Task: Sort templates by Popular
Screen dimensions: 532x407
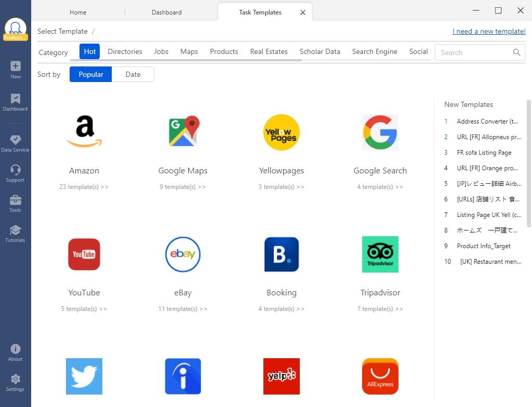Action: pos(90,74)
